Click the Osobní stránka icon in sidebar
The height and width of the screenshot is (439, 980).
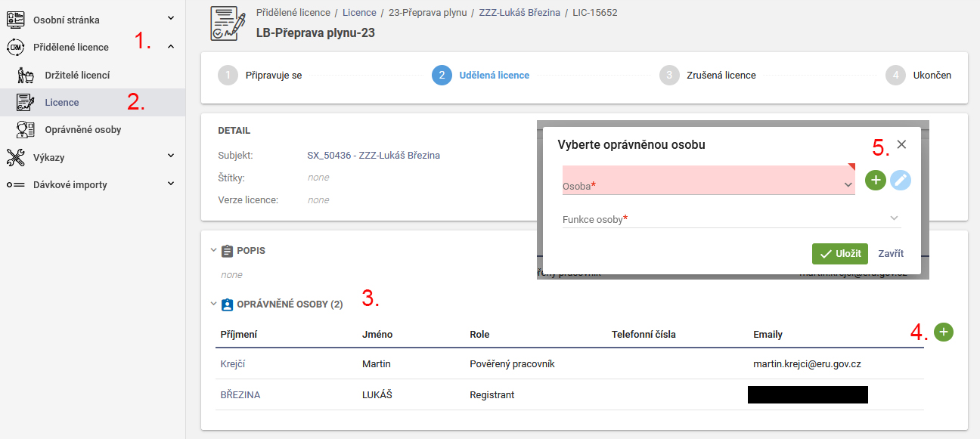[16, 20]
